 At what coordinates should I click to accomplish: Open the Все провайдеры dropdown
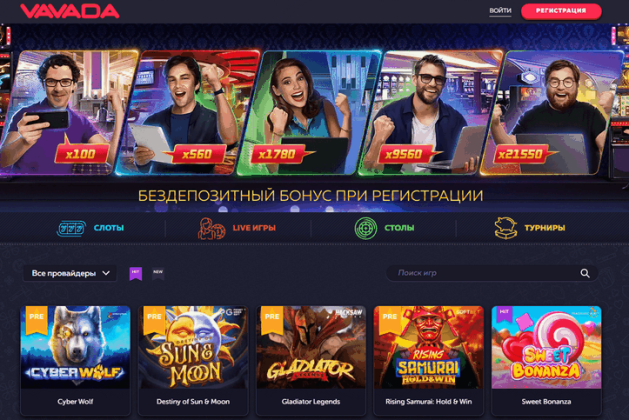[70, 273]
